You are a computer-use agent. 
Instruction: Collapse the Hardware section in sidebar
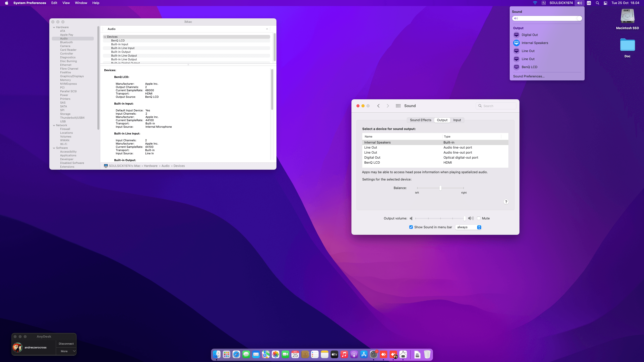[x=54, y=27]
